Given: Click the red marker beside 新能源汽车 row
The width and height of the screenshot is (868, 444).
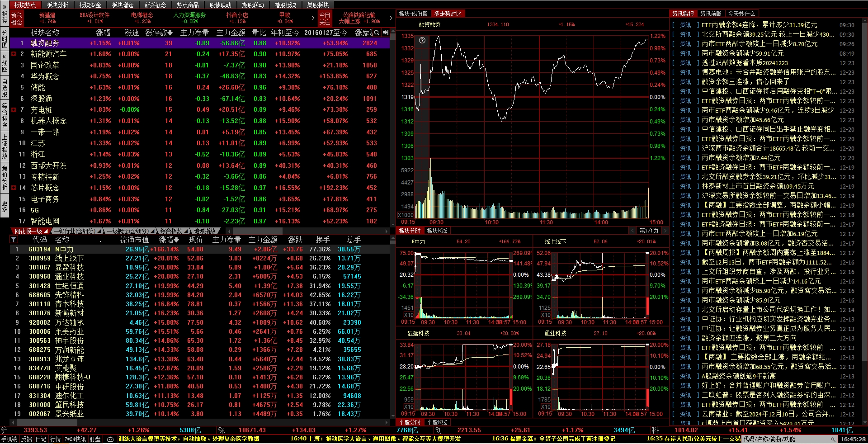Looking at the screenshot, I should click(x=14, y=54).
